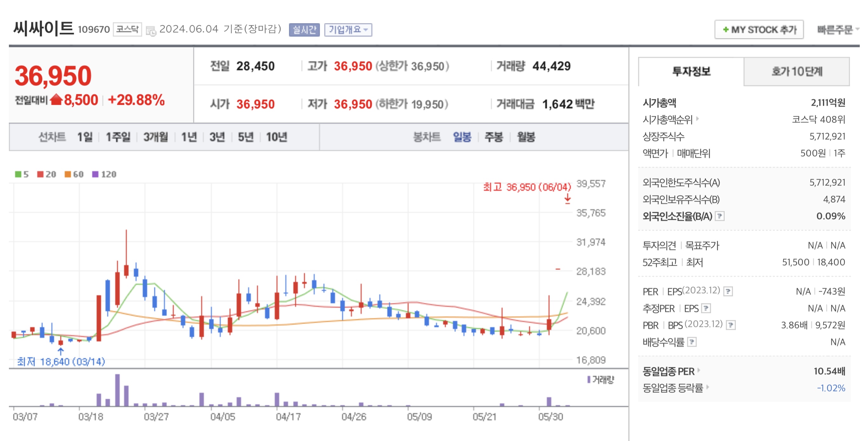Click the 실시간 real-time badge
Image resolution: width=868 pixels, height=441 pixels.
pos(305,30)
